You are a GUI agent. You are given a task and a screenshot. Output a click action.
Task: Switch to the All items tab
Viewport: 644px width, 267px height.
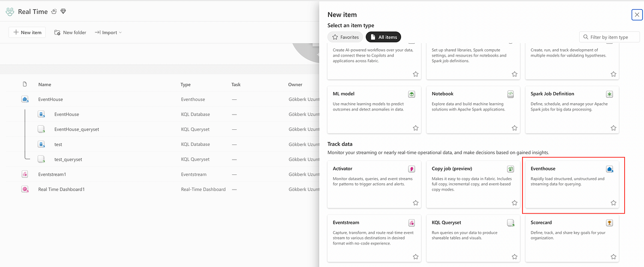tap(384, 37)
